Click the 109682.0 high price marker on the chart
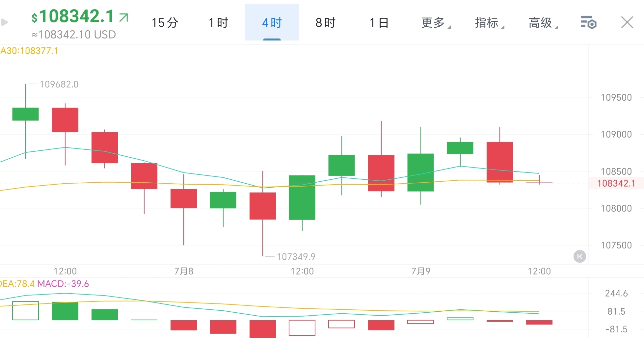 click(59, 84)
